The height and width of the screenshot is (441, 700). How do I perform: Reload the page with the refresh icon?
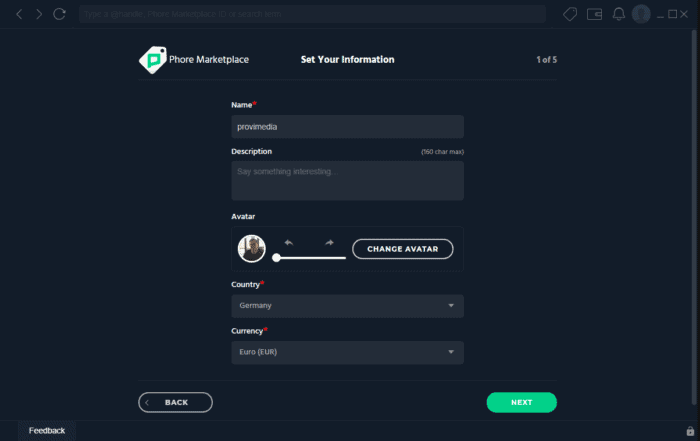pos(59,14)
